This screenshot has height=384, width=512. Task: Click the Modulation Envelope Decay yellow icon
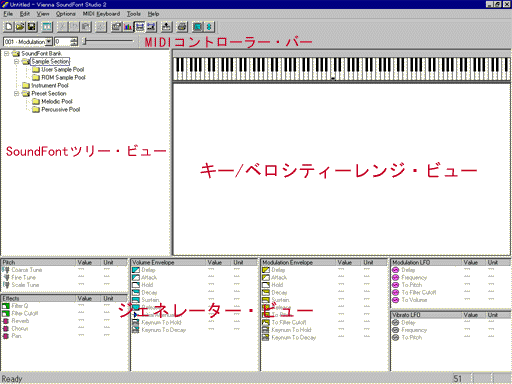(x=266, y=292)
